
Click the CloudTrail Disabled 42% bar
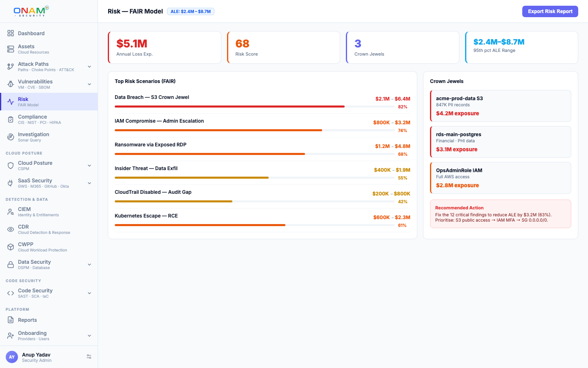(254, 201)
